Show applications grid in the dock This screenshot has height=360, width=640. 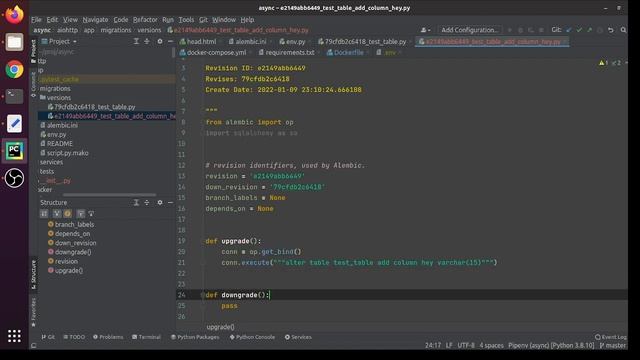click(x=14, y=336)
